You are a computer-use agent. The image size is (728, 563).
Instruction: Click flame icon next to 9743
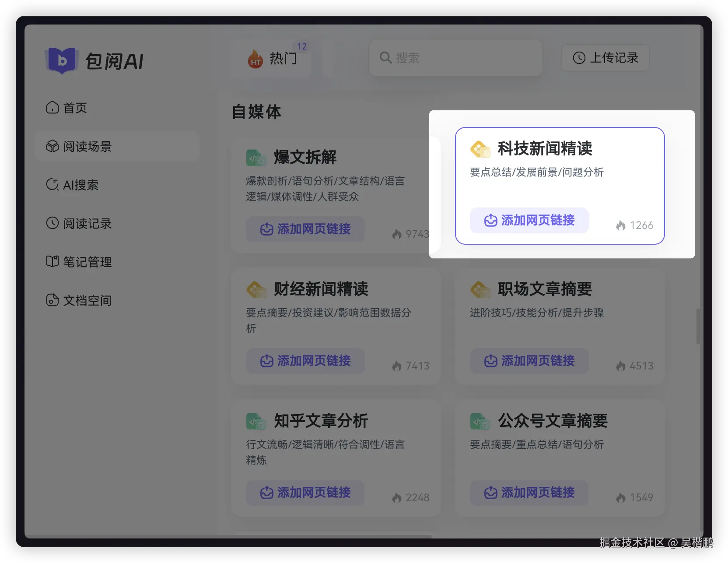coord(397,234)
